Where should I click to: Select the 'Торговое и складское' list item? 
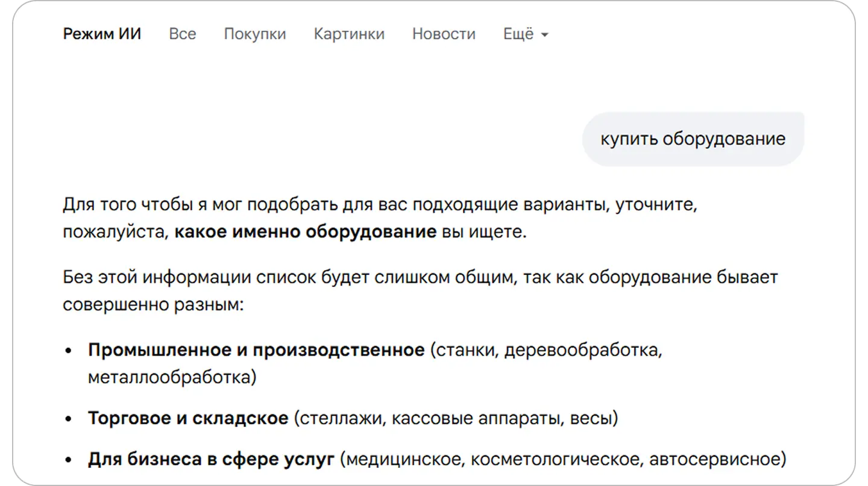353,418
